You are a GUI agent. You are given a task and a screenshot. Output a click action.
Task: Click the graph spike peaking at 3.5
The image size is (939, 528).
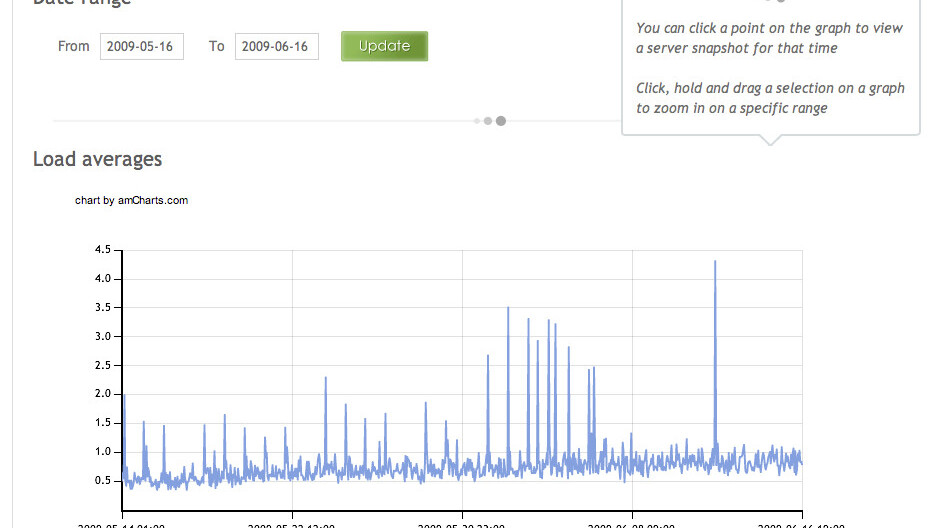pos(508,310)
